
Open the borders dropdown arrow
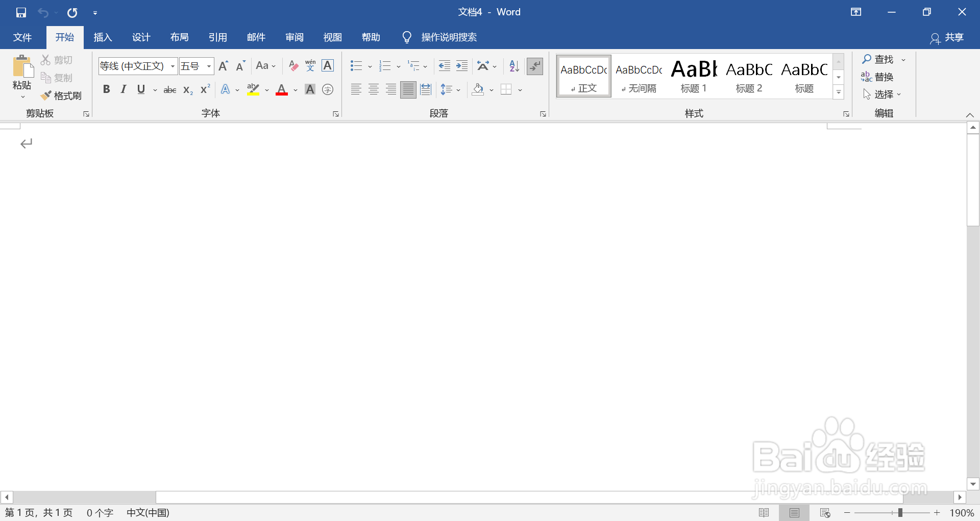point(520,90)
